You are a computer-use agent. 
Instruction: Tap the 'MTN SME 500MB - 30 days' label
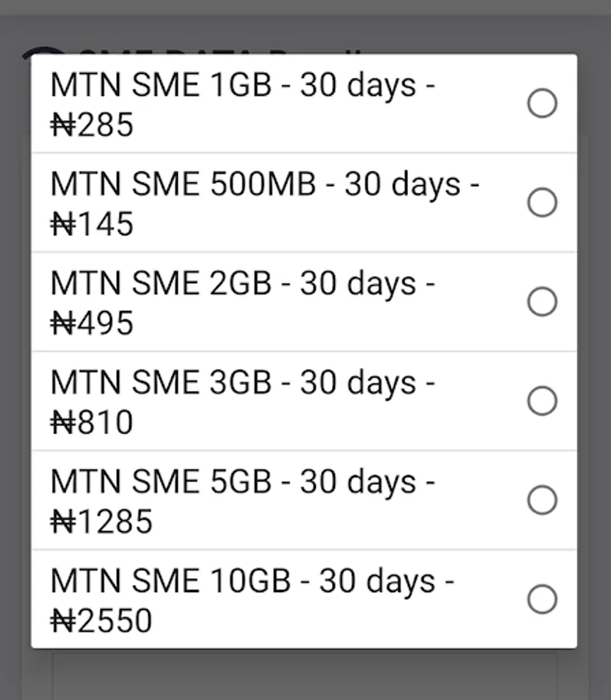(x=264, y=184)
